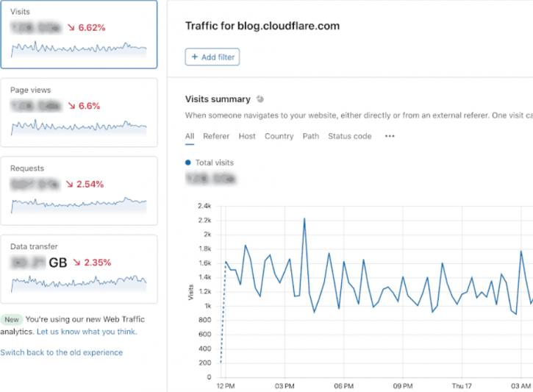Click the GB unit in Data transfer
This screenshot has width=533, height=392.
tap(58, 263)
